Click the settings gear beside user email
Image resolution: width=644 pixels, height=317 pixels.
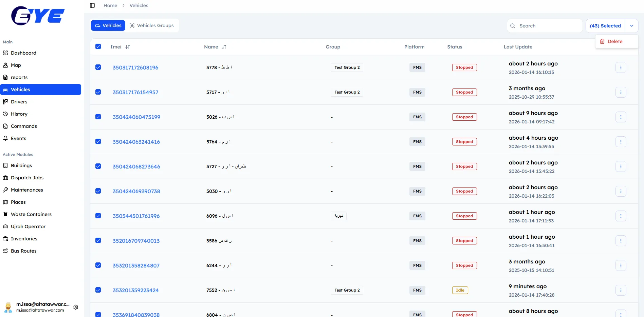76,307
